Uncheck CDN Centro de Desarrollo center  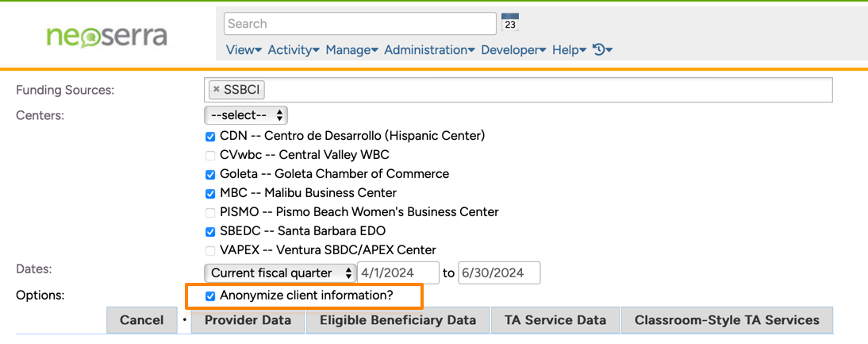[210, 136]
